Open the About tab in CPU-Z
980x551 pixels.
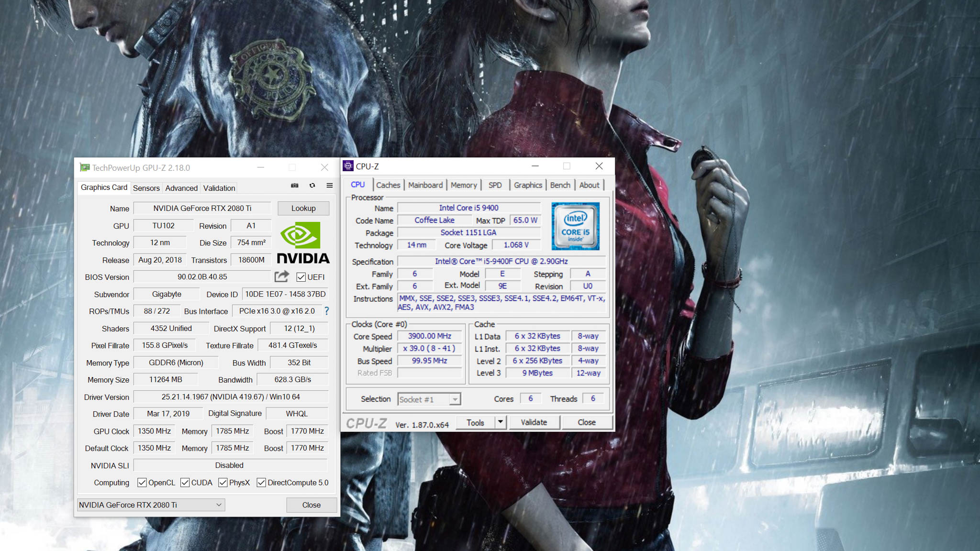[589, 185]
